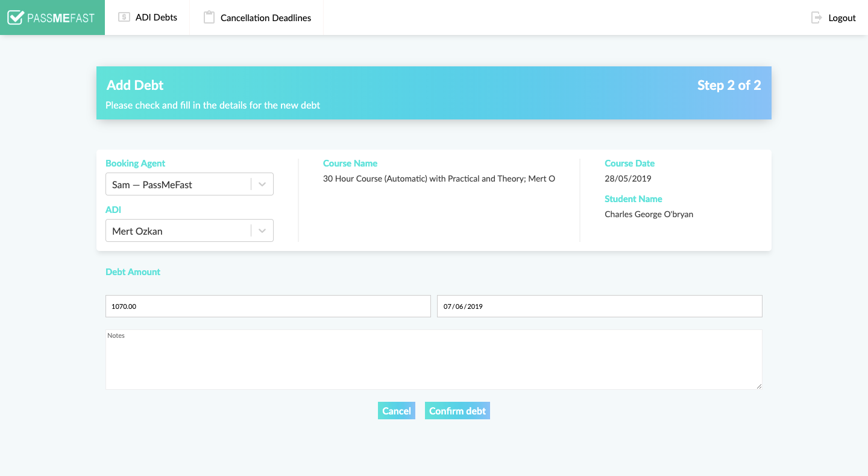Screen dimensions: 868x476
Task: Click the 'Booking Agent' label
Action: tap(135, 163)
